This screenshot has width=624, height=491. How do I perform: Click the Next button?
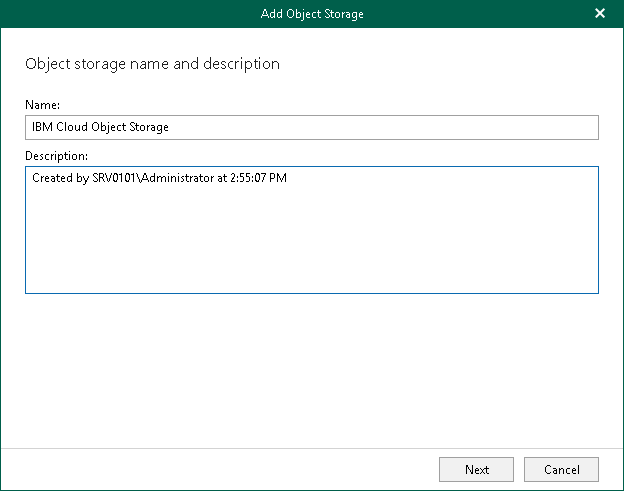click(477, 469)
